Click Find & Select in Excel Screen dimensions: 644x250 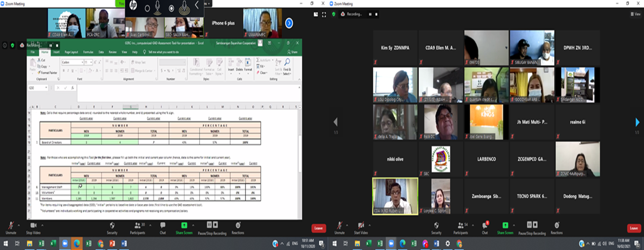287,66
